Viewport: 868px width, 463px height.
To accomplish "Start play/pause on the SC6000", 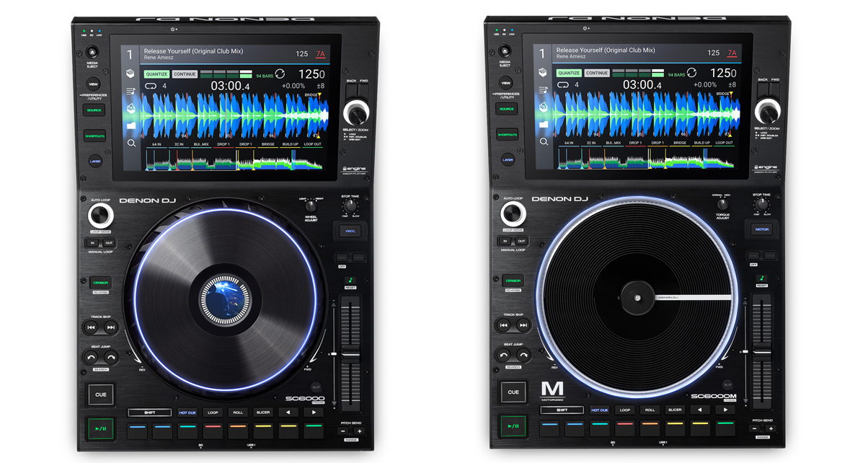I will [100, 428].
